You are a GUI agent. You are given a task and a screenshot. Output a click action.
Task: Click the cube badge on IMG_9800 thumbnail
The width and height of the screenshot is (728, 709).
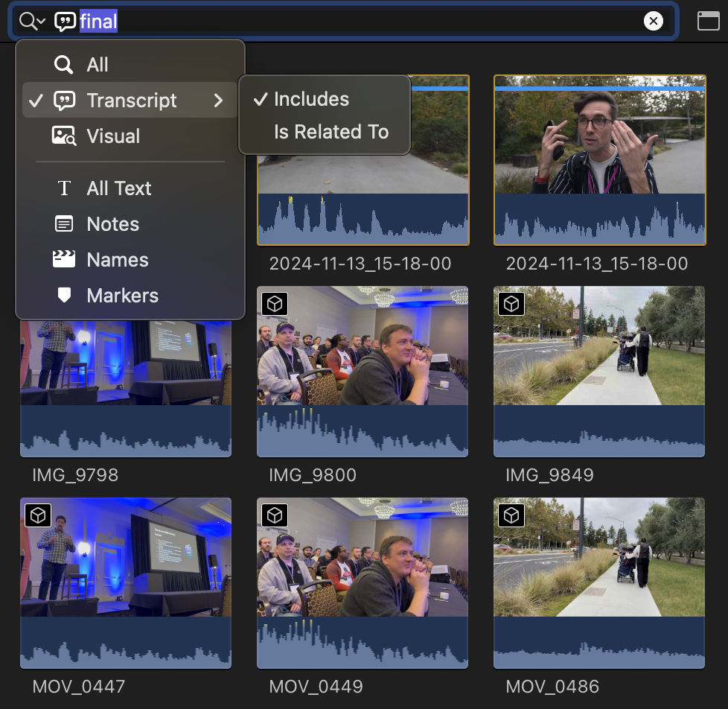274,304
